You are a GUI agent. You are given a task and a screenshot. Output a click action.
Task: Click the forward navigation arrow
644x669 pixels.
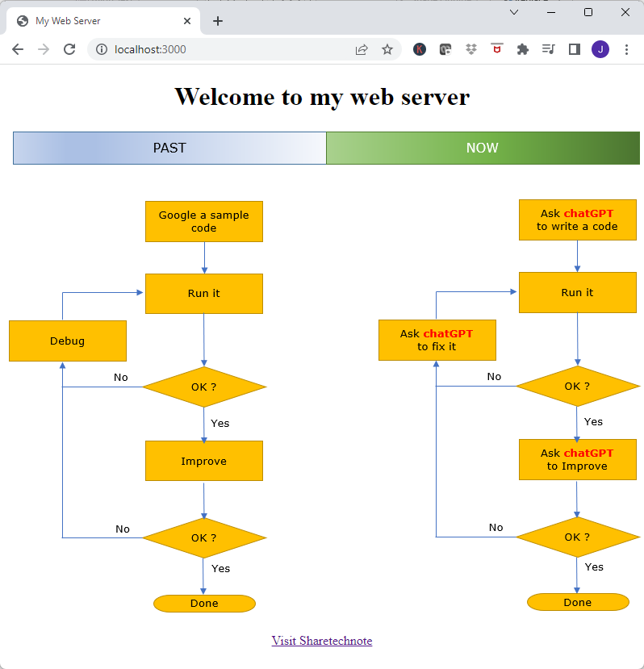pos(43,49)
